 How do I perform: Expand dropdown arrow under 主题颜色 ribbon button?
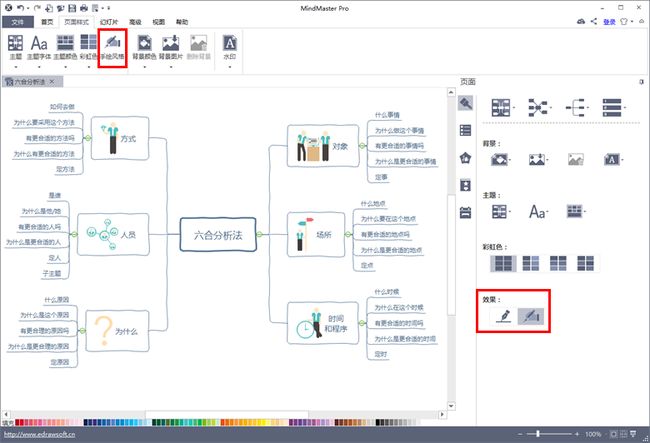pyautogui.click(x=65, y=66)
